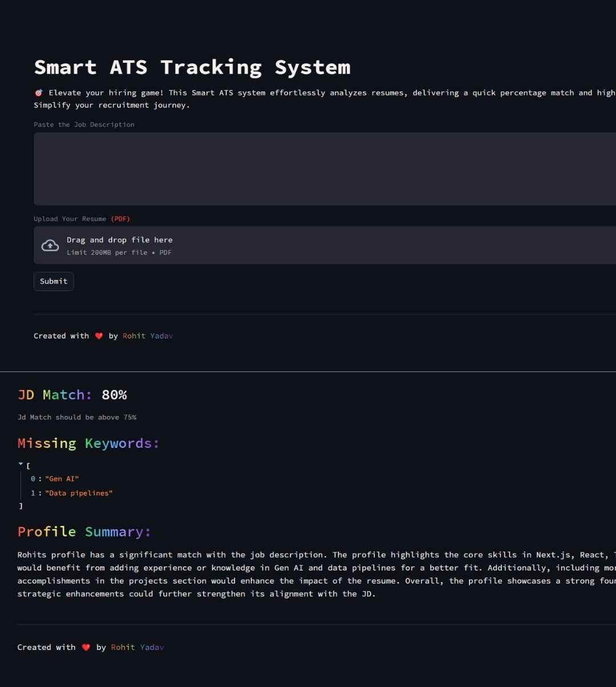Click the 'Drag and drop file here' text
This screenshot has width=616, height=687.
119,240
